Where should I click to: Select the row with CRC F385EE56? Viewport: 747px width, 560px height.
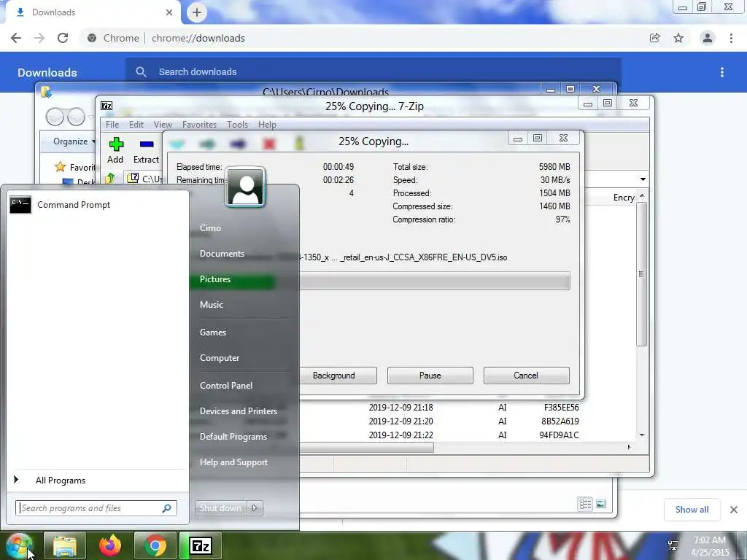pos(469,408)
